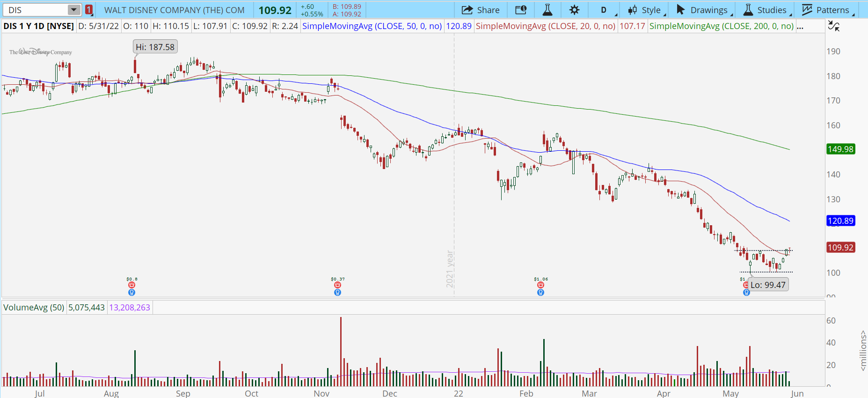Click the volume value 13,208,263
Screen dimensions: 868x398
(x=130, y=308)
